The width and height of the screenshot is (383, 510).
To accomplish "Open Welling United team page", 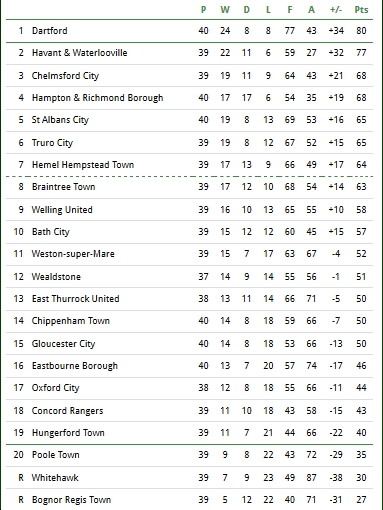I will click(x=62, y=210).
